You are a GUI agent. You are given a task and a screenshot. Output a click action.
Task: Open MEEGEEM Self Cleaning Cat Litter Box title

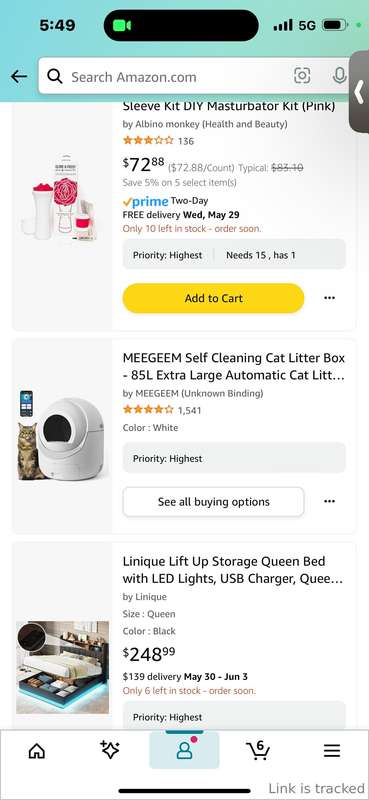pyautogui.click(x=234, y=366)
